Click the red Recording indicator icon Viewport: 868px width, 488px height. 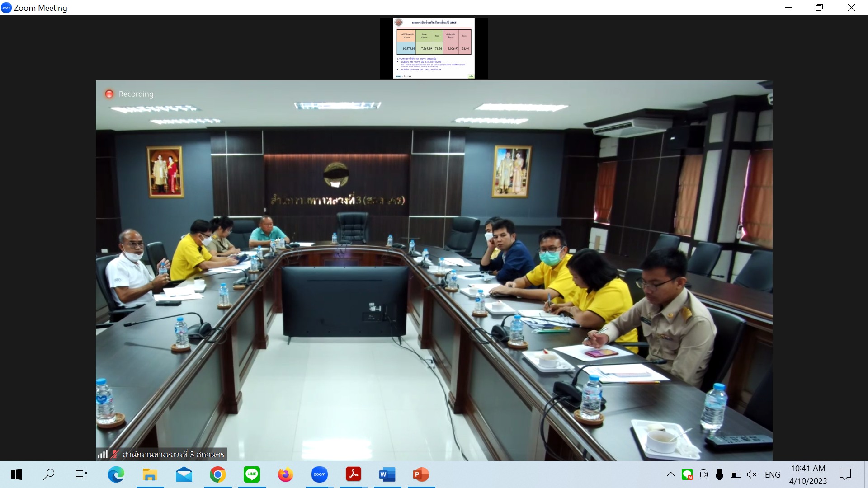click(109, 94)
